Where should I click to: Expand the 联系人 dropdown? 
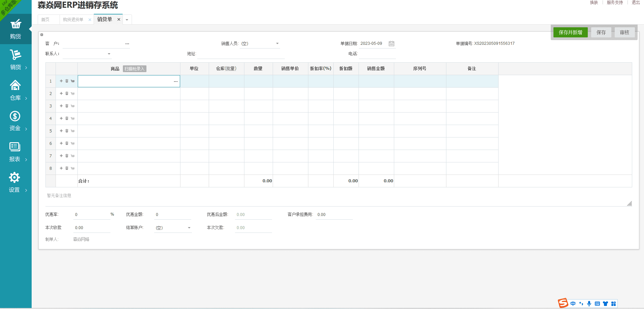click(109, 54)
